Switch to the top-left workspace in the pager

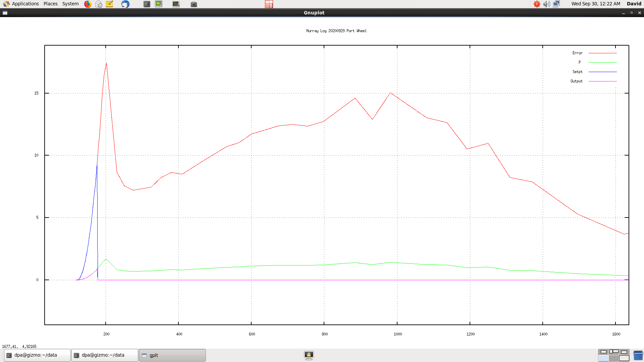pyautogui.click(x=603, y=352)
